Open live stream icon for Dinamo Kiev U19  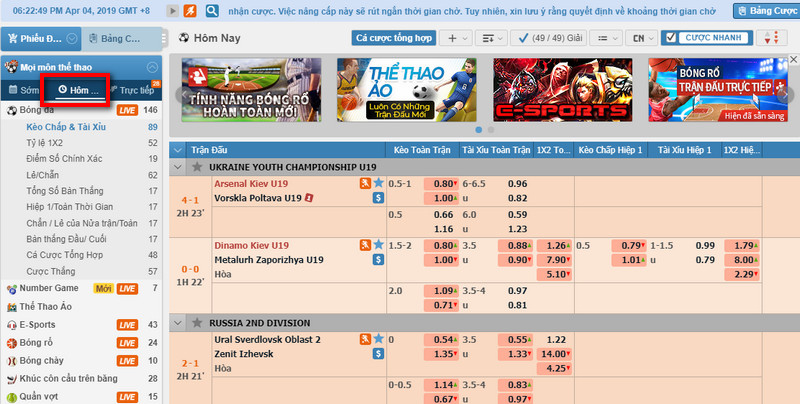click(x=366, y=245)
